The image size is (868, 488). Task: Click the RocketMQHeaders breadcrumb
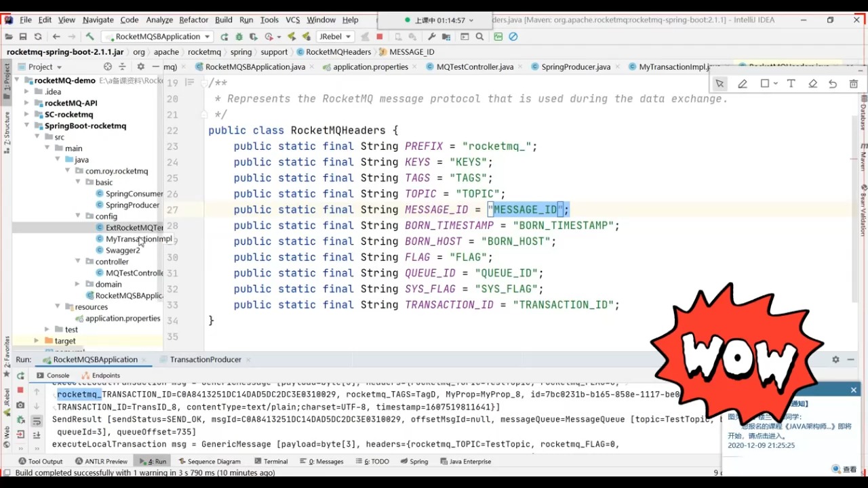pos(334,52)
